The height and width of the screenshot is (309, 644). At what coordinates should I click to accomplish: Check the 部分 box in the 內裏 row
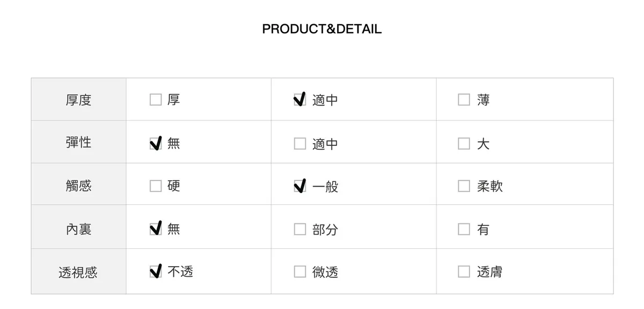pyautogui.click(x=300, y=229)
